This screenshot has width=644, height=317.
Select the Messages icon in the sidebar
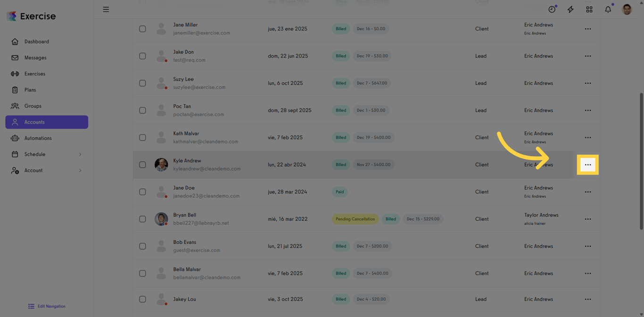[x=35, y=58]
